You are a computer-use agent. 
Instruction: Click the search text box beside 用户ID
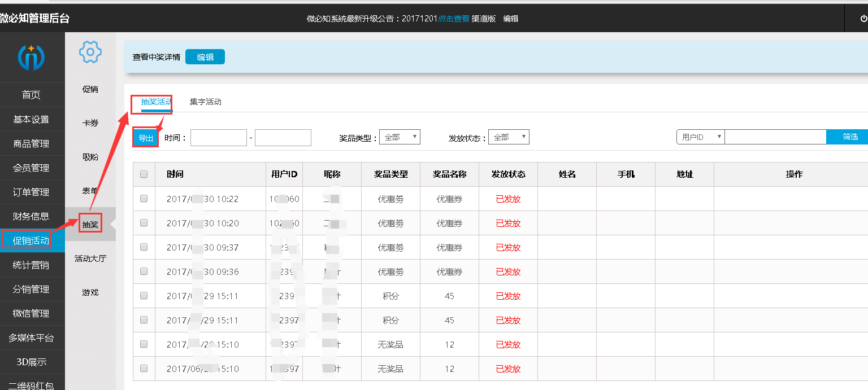point(775,137)
